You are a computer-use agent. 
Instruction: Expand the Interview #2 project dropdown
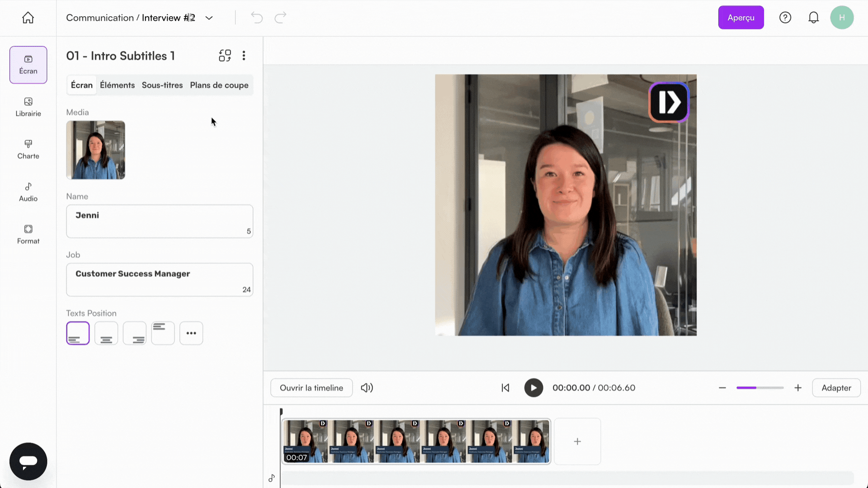(x=209, y=18)
